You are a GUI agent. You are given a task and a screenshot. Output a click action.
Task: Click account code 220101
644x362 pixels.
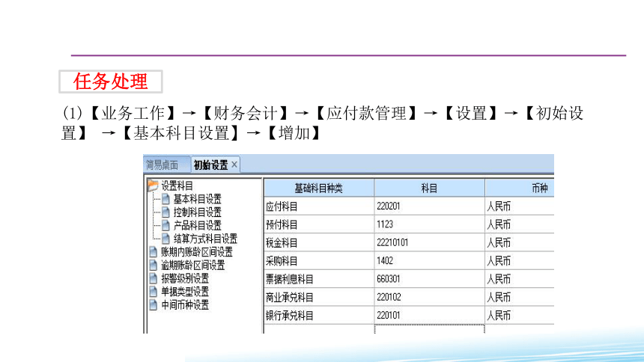coord(388,315)
